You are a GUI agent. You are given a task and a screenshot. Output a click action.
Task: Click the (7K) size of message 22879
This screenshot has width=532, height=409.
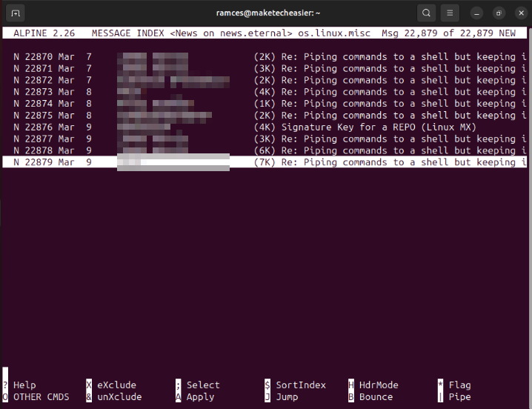pos(265,162)
